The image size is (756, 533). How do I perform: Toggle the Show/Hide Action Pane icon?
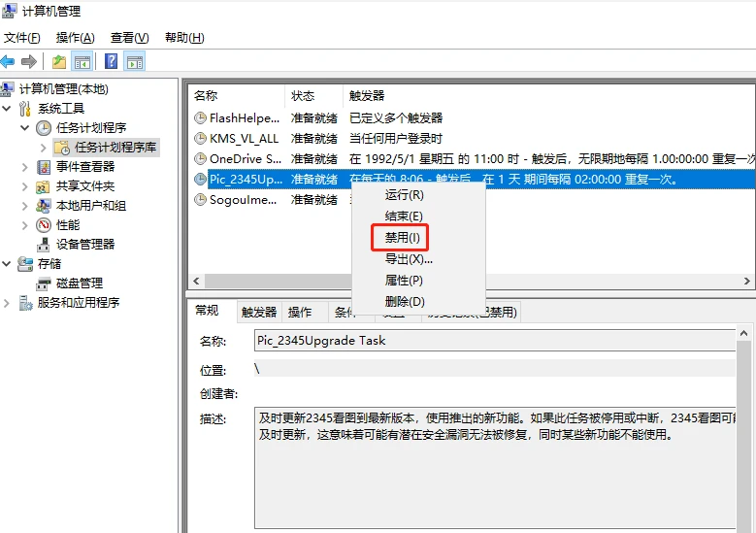click(135, 62)
